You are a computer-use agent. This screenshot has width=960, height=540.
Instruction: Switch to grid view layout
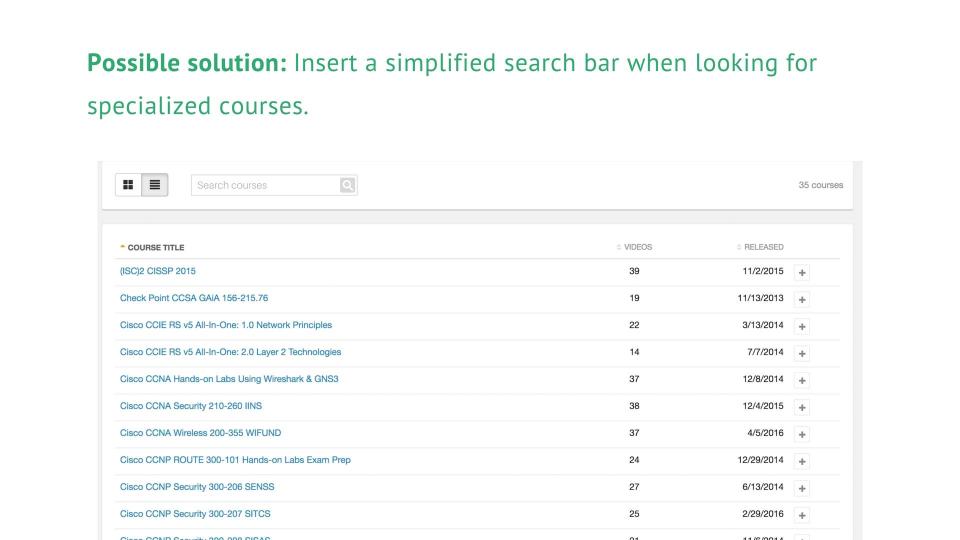click(x=128, y=185)
